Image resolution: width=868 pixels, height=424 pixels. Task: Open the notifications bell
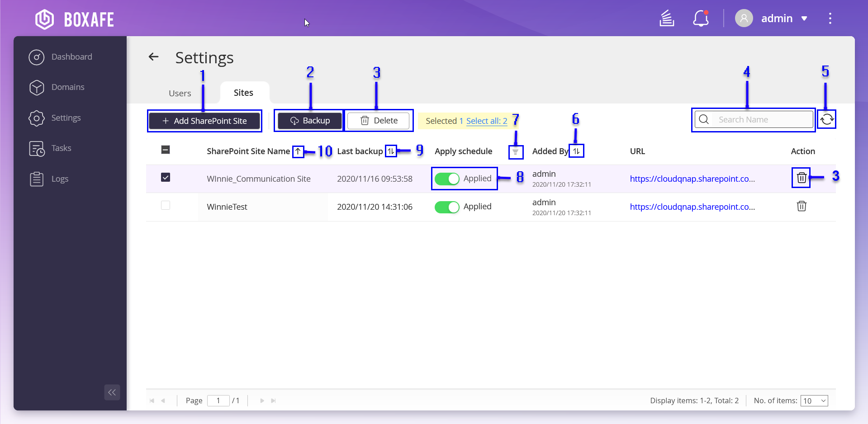tap(701, 19)
